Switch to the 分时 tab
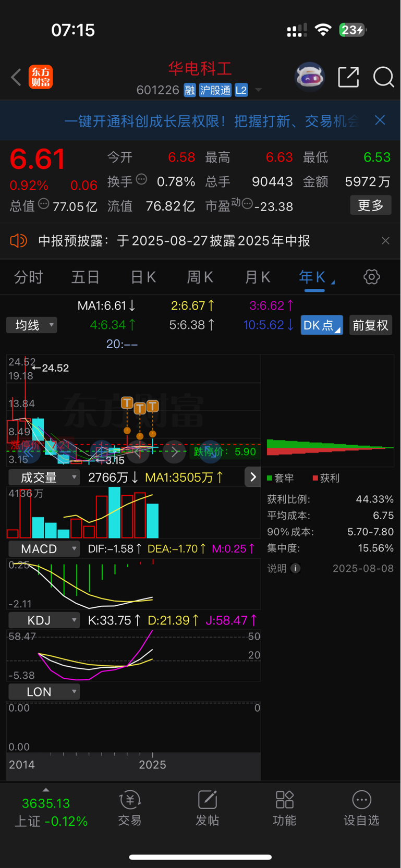Viewport: 401px width, 868px height. point(29,277)
